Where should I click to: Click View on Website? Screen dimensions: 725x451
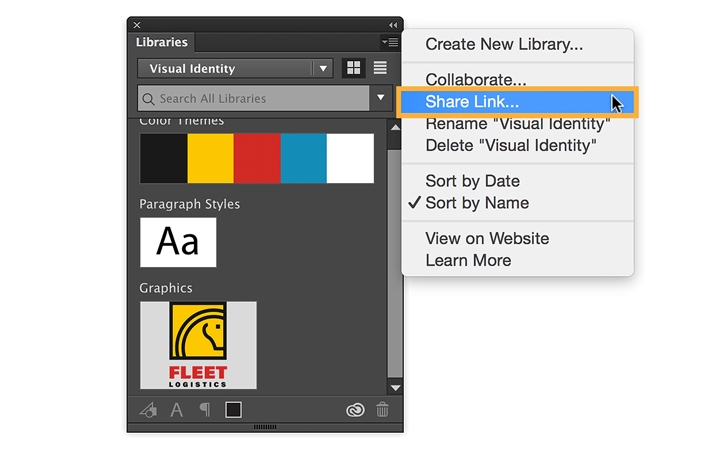point(487,239)
